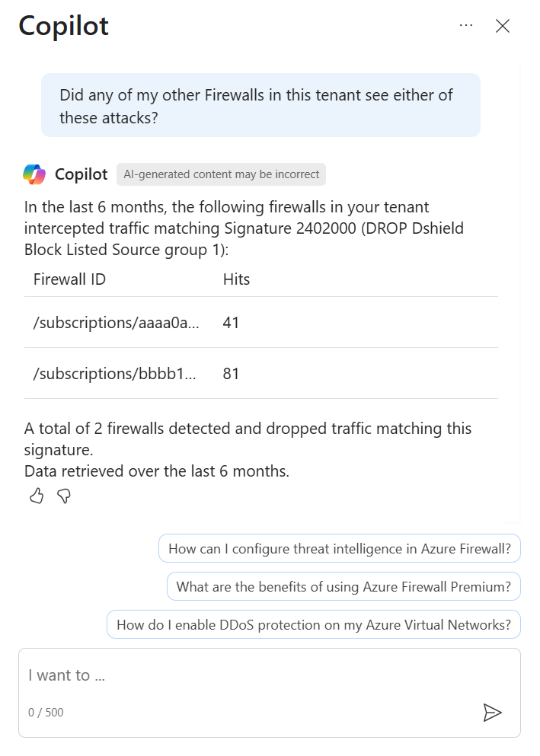The image size is (540, 756).
Task: Select suggestion about configuring threat intelligence
Action: coord(340,548)
